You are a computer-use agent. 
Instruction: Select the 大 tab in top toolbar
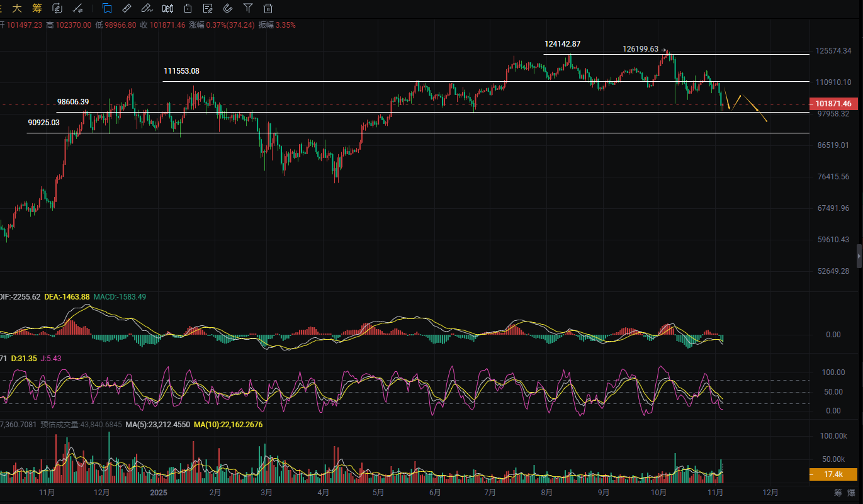coord(17,8)
